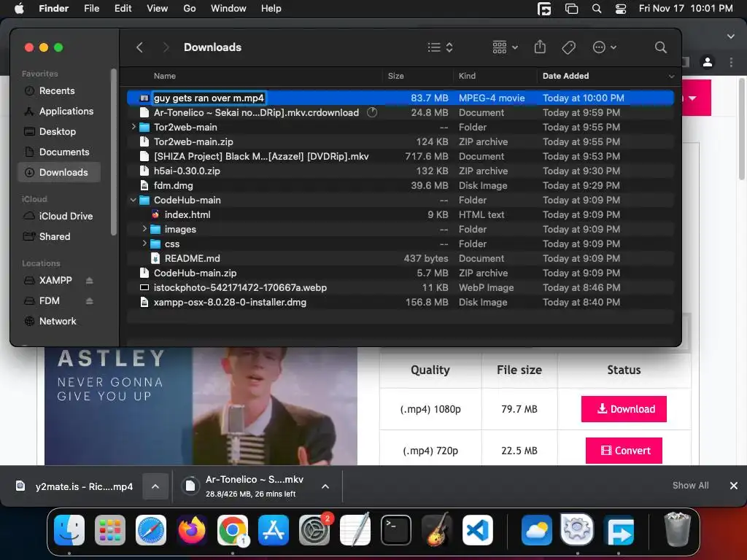
Task: Go back using the Finder back arrow
Action: pyautogui.click(x=139, y=47)
